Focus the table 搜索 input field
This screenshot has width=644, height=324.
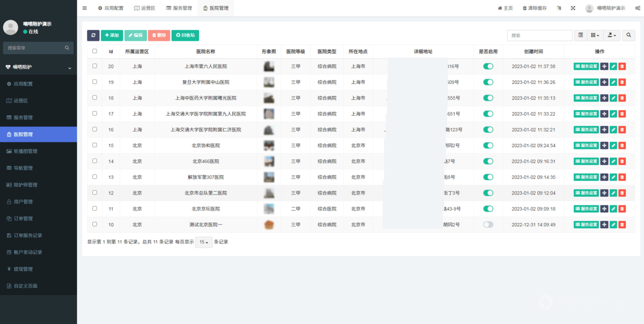[x=539, y=35]
